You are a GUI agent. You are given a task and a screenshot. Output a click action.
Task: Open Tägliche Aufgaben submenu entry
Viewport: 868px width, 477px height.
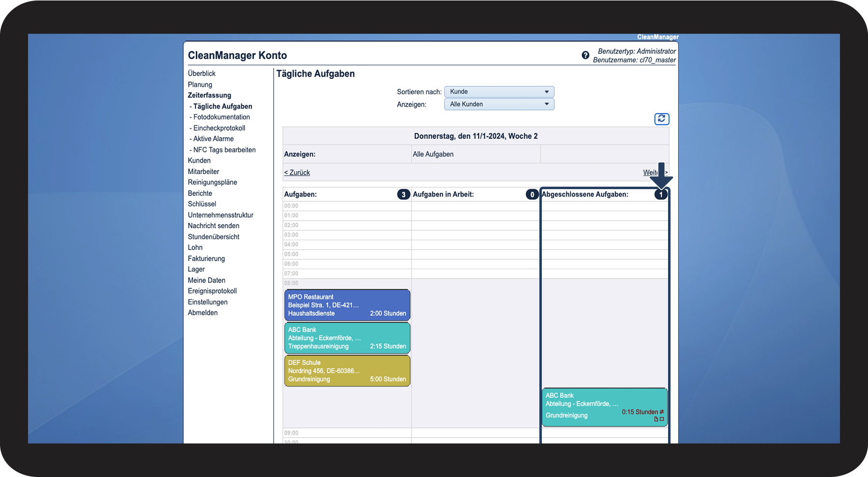(223, 106)
